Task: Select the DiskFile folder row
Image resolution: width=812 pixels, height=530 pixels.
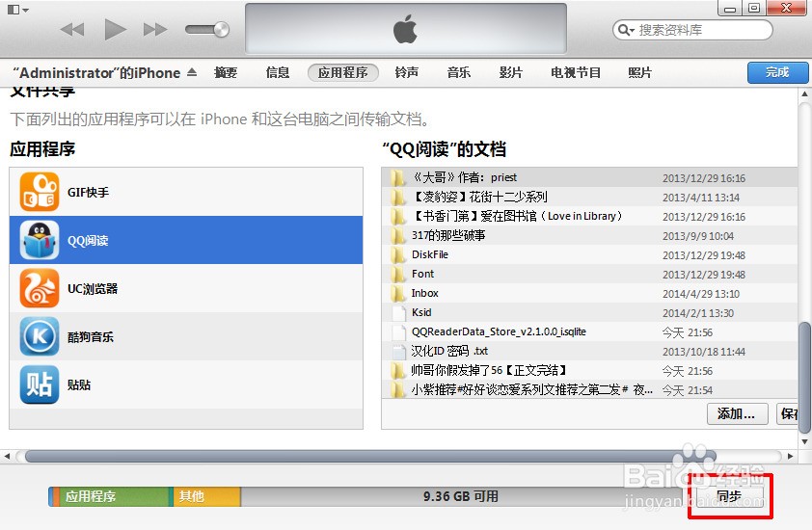Action: [x=589, y=254]
